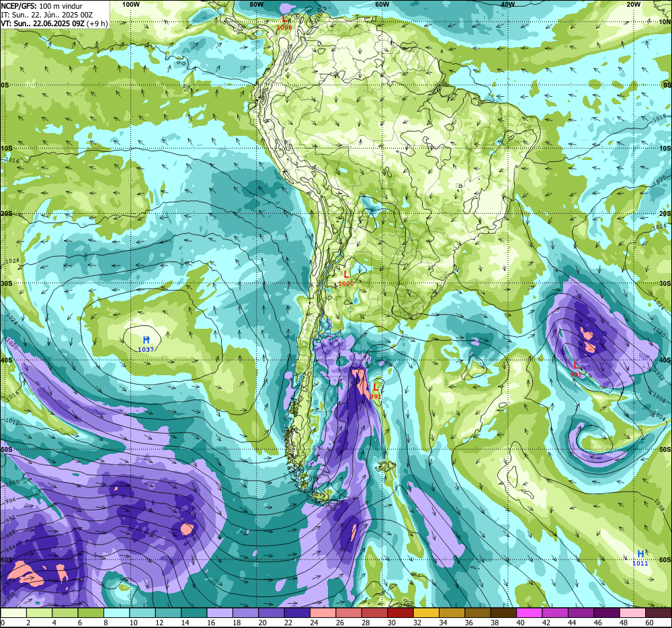
Task: Click the 0–2 pale legend swatch
Action: click(x=13, y=613)
